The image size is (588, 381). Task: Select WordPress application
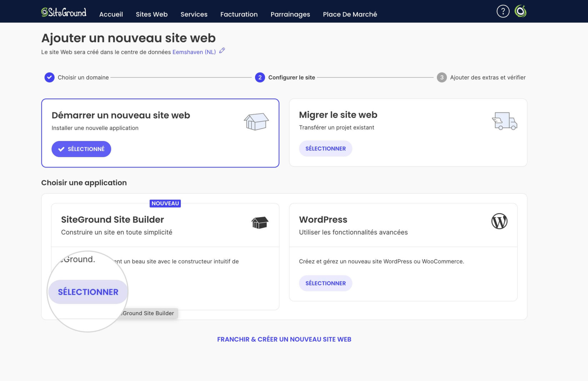[x=325, y=283]
